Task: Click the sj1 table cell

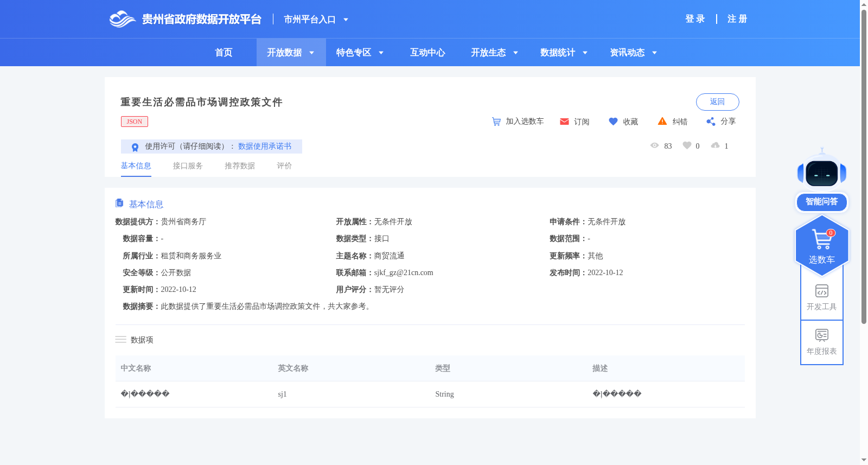Action: pos(282,394)
